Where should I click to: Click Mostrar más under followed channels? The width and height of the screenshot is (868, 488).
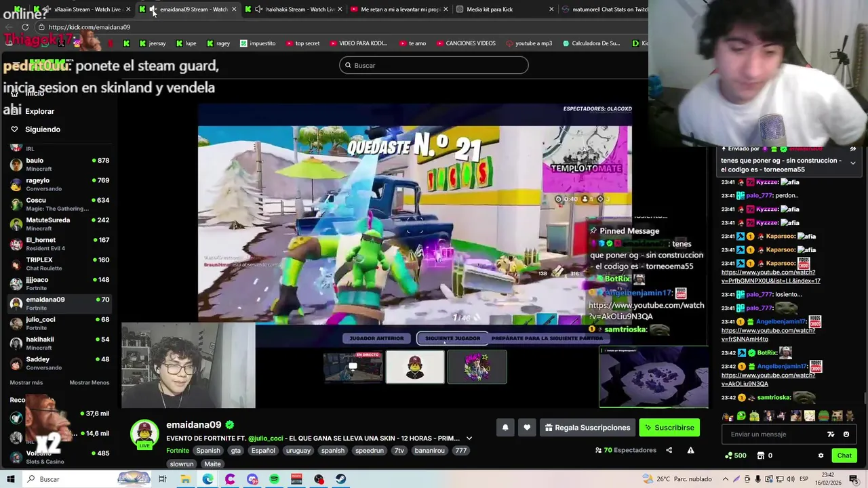(x=26, y=383)
